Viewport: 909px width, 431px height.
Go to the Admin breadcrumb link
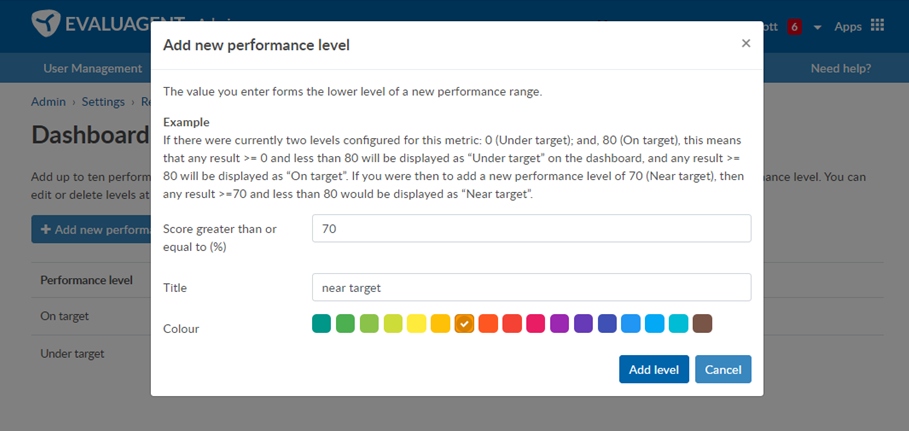[48, 101]
